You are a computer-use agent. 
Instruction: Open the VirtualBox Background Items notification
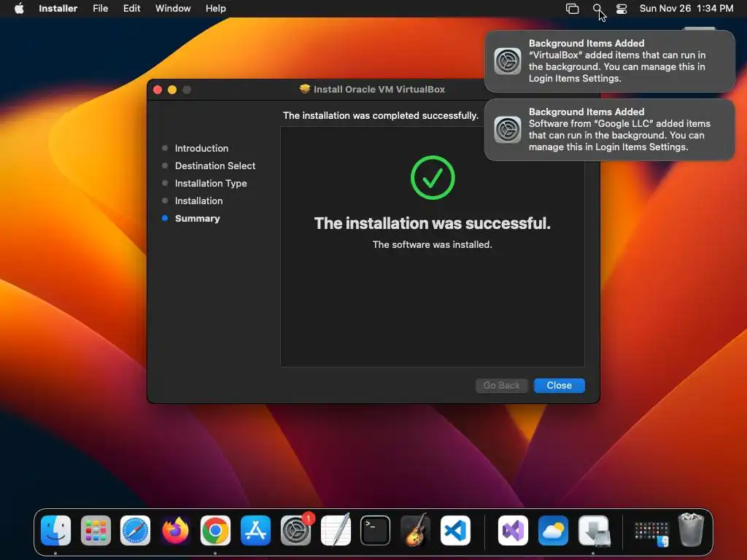click(x=609, y=61)
